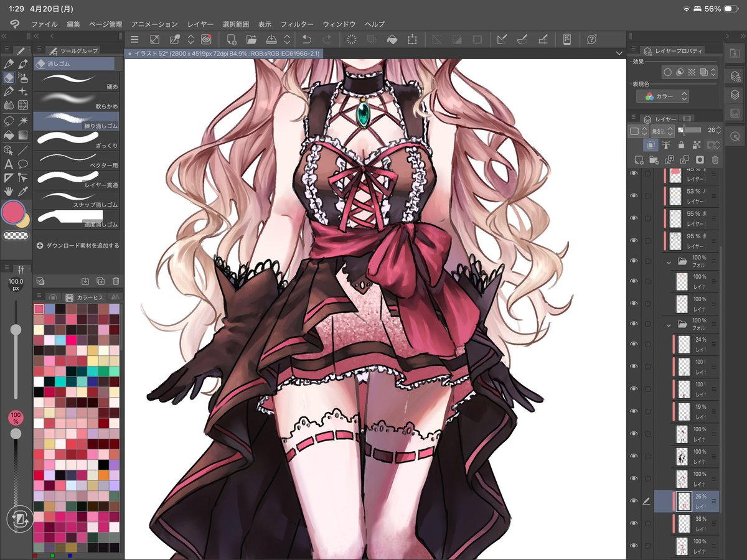747x560 pixels.
Task: Toggle visibility of the selected 26% layer
Action: (x=633, y=502)
